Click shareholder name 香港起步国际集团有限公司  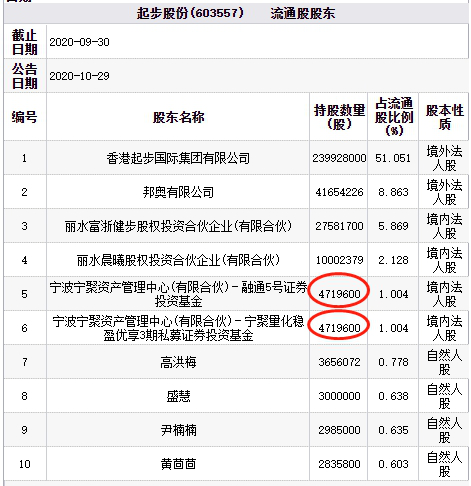pyautogui.click(x=178, y=158)
